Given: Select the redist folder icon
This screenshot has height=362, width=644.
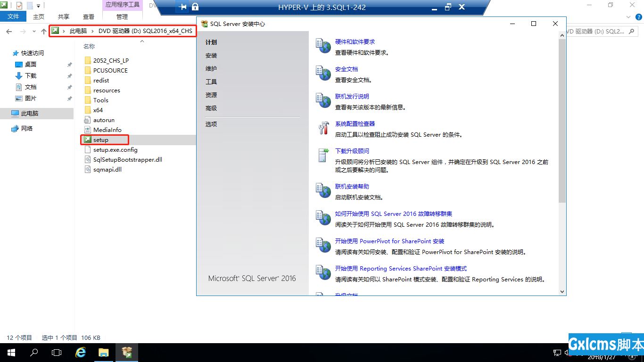Looking at the screenshot, I should tap(88, 80).
